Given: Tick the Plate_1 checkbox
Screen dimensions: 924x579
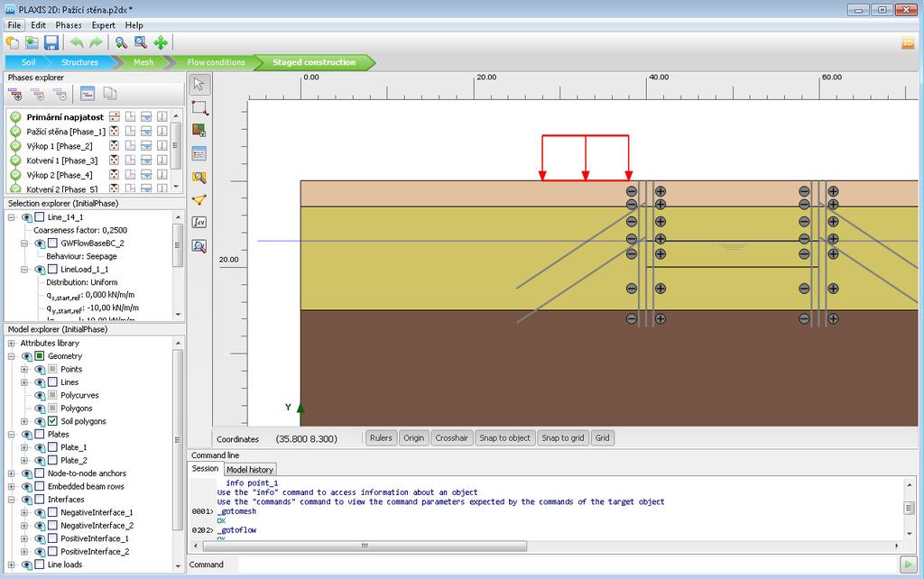Looking at the screenshot, I should tap(52, 447).
